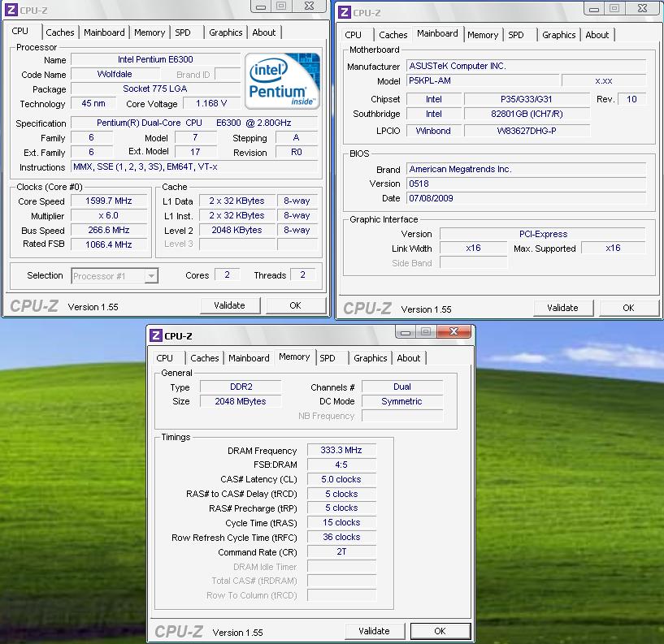Click the CPU-Z title icon in the motherboard window
This screenshot has width=664, height=644.
tap(345, 12)
